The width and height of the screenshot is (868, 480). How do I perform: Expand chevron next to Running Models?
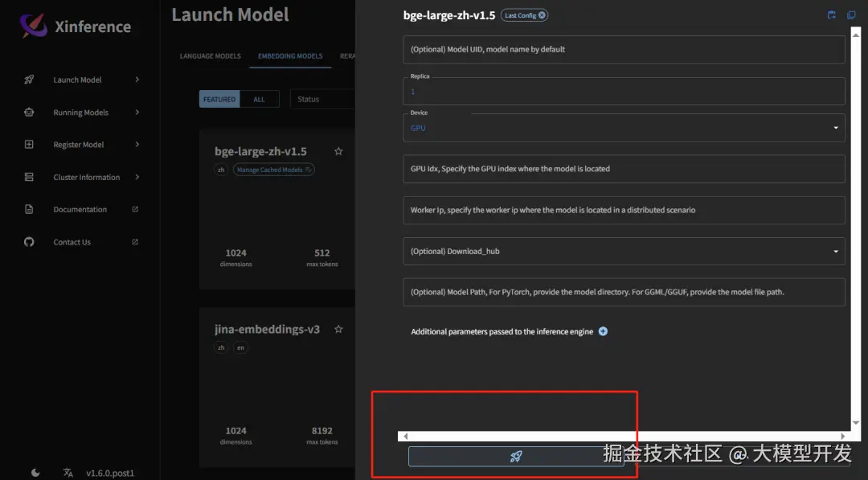pyautogui.click(x=137, y=113)
